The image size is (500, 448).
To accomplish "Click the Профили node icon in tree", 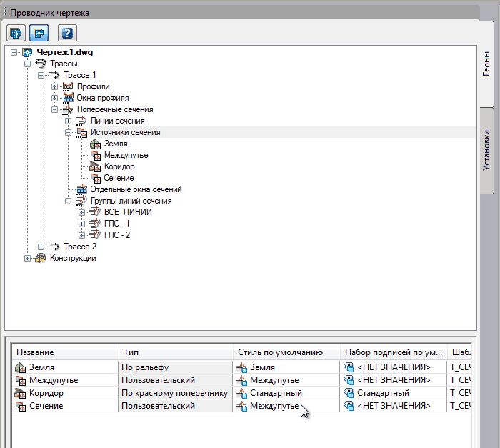I will tap(69, 86).
